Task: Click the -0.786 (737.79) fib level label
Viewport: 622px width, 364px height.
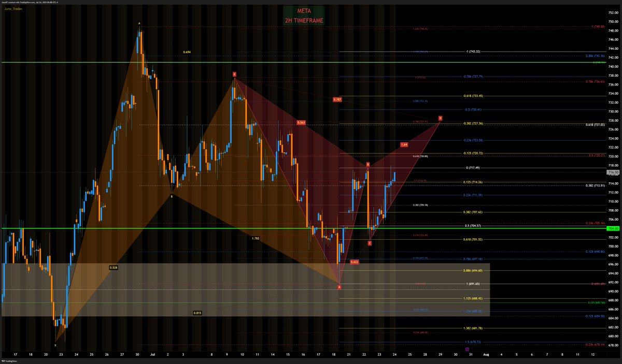Action: click(x=474, y=77)
